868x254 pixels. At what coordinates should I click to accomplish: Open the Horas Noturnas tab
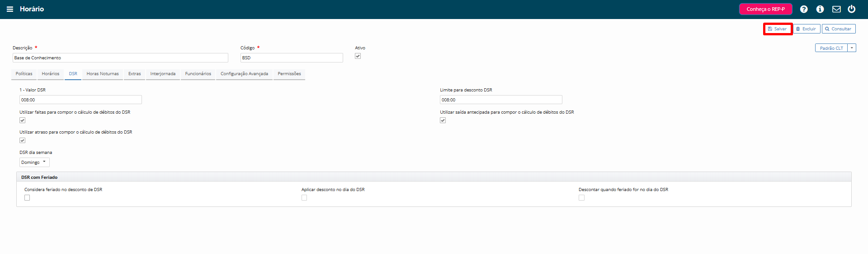coord(103,74)
